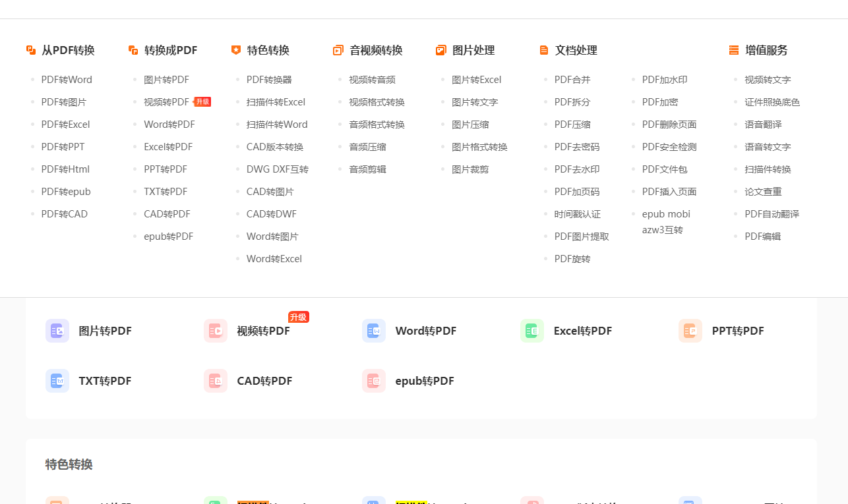The image size is (848, 504).
Task: Choose 扫描件转Excel link
Action: [x=276, y=102]
